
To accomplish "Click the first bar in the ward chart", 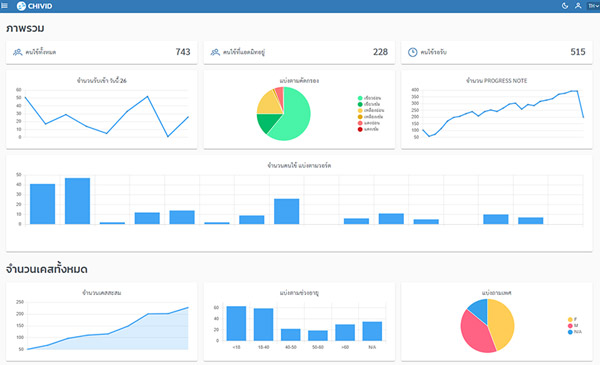I will [x=42, y=204].
